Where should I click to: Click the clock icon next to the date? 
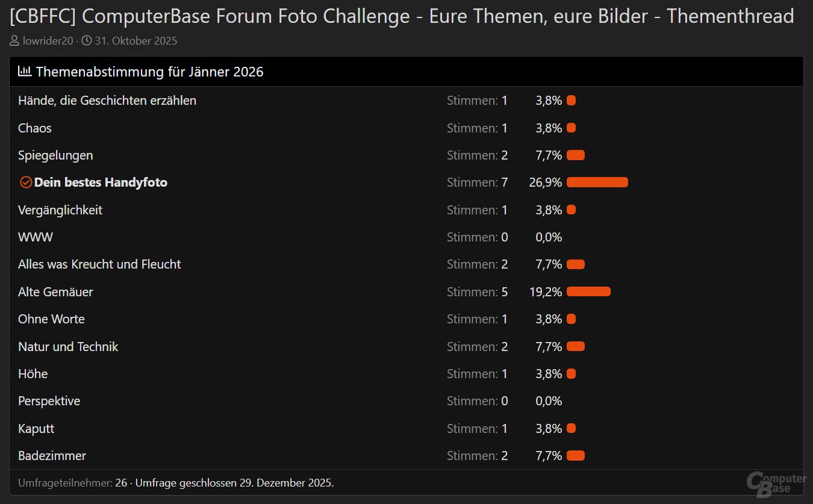pyautogui.click(x=87, y=42)
